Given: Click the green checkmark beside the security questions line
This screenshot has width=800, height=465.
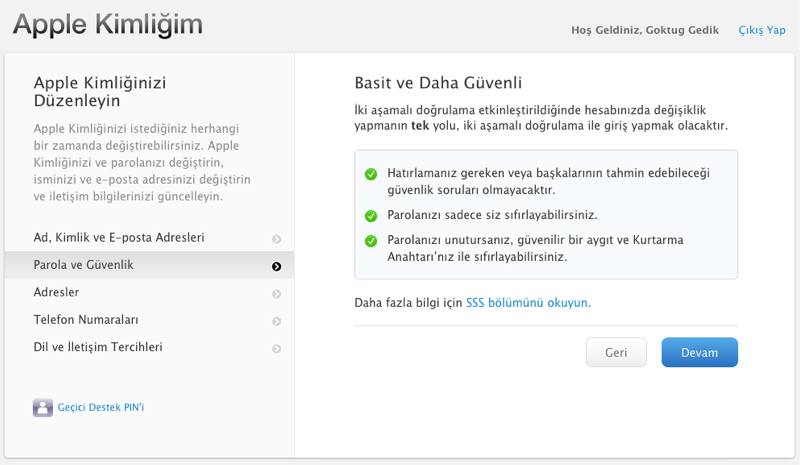Looking at the screenshot, I should (370, 174).
